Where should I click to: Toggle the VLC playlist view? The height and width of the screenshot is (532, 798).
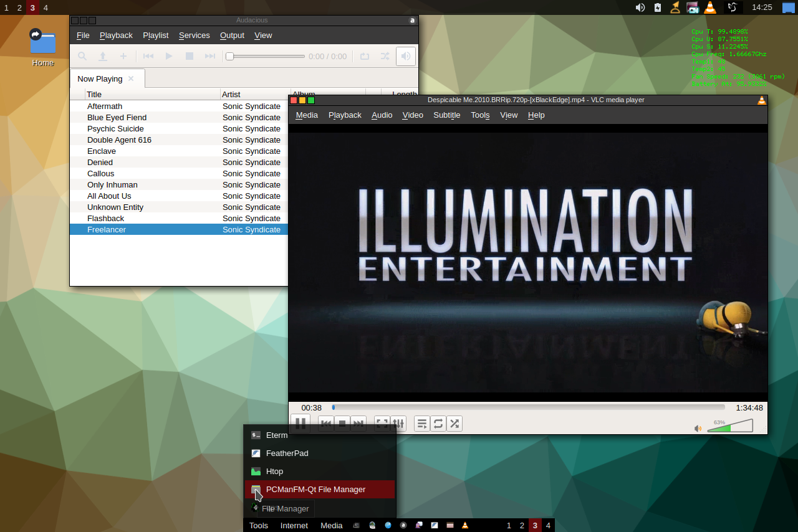422,424
